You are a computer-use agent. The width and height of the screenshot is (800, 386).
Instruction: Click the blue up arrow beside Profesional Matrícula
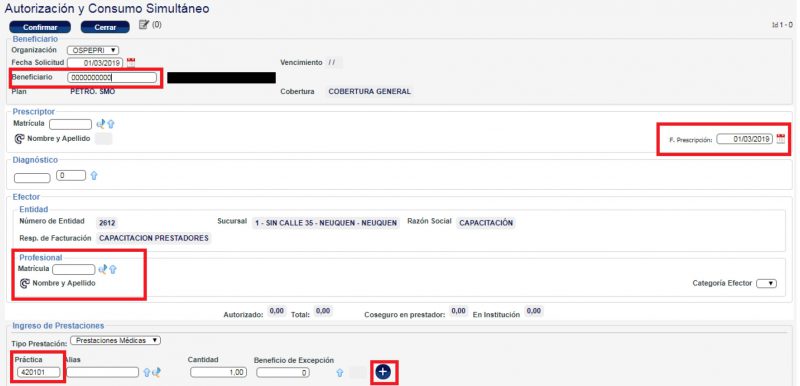tap(113, 269)
